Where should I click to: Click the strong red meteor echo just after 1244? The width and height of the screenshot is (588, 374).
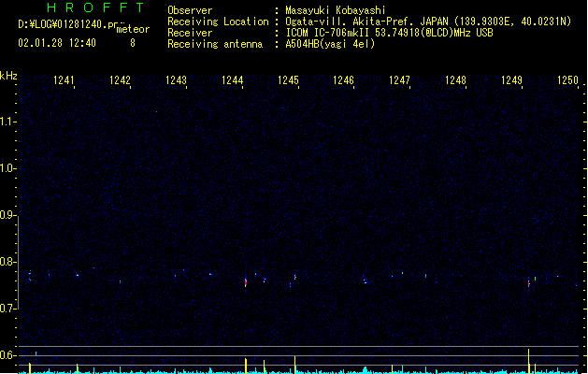click(x=246, y=281)
